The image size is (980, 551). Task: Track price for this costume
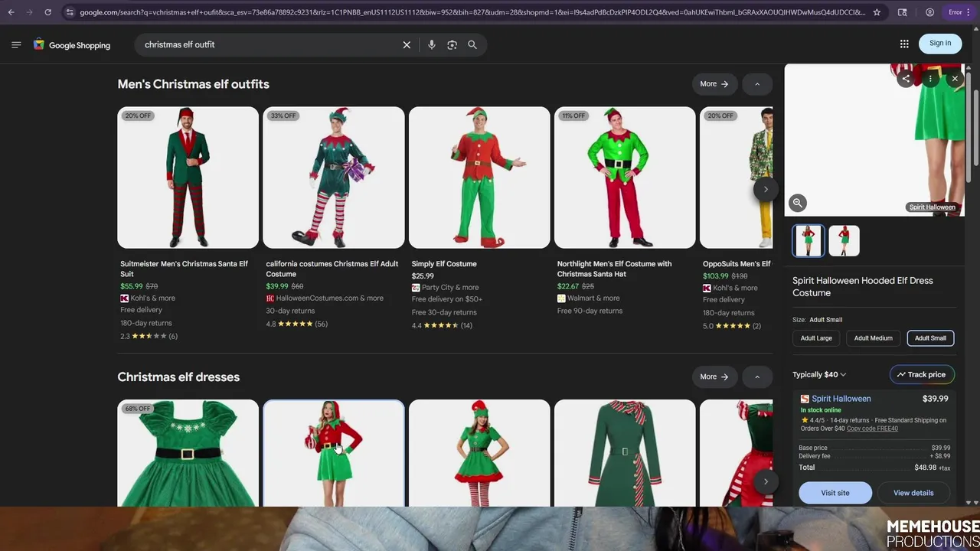tap(922, 375)
